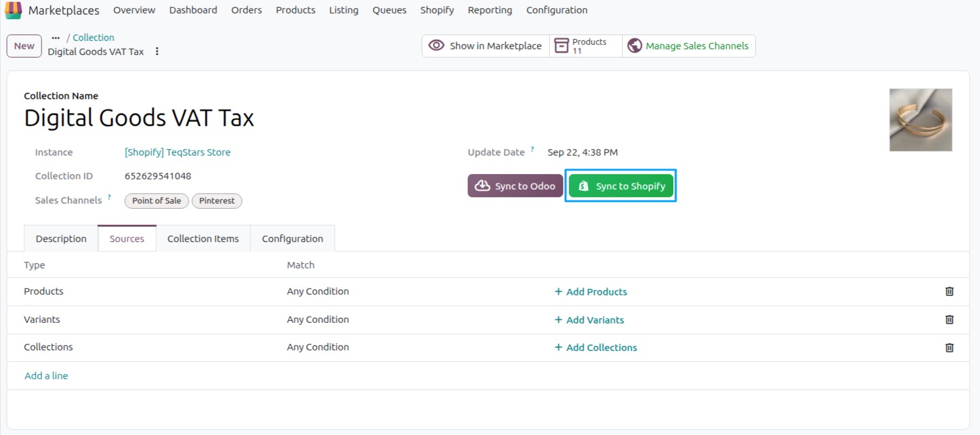Delete the Variants source row
980x435 pixels.
point(949,319)
